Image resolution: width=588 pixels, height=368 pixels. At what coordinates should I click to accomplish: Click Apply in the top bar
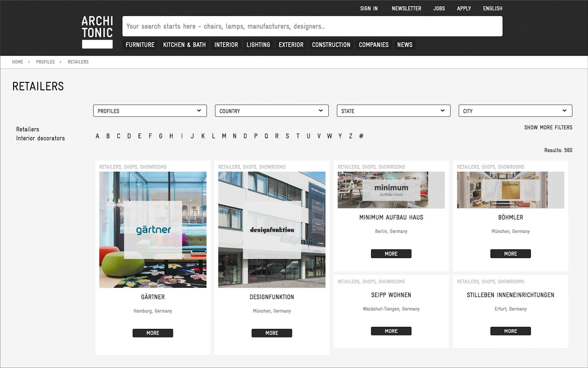click(x=464, y=8)
